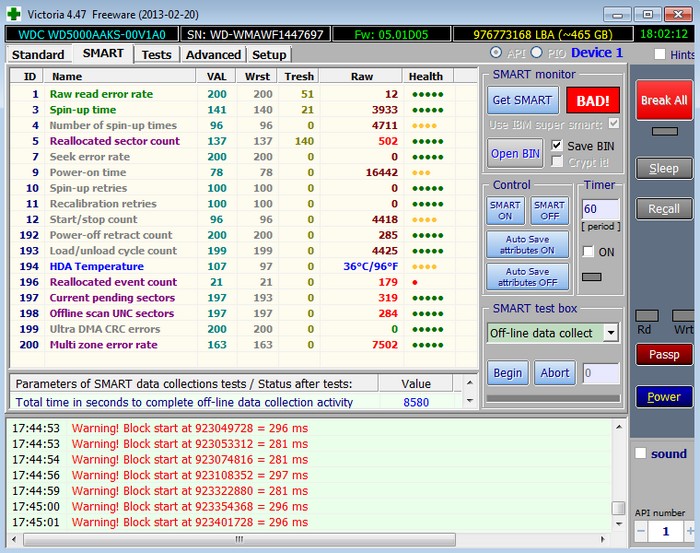
Task: Enable the sound checkbox
Action: pyautogui.click(x=641, y=453)
